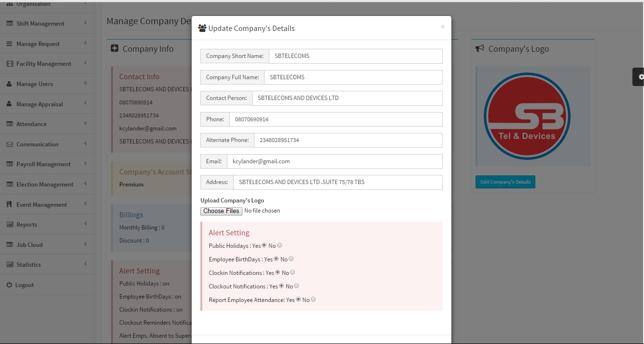This screenshot has width=644, height=344.
Task: Expand the Attendance menu arrow
Action: click(x=85, y=124)
